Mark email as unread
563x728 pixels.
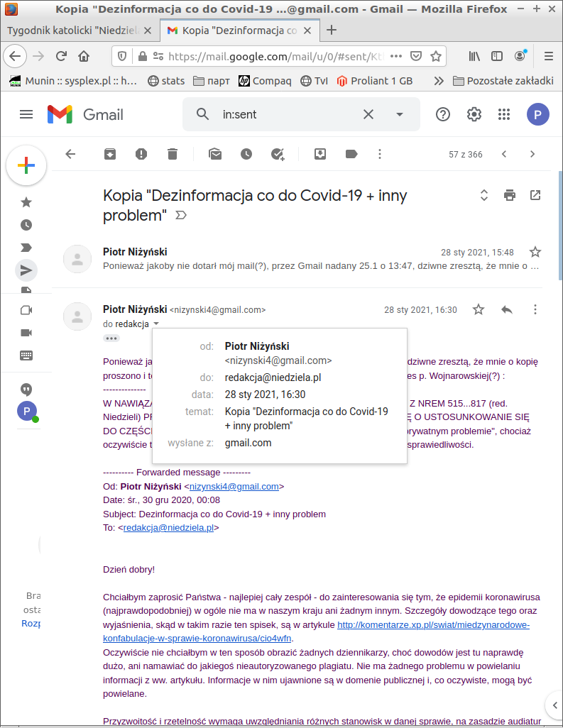pyautogui.click(x=214, y=154)
